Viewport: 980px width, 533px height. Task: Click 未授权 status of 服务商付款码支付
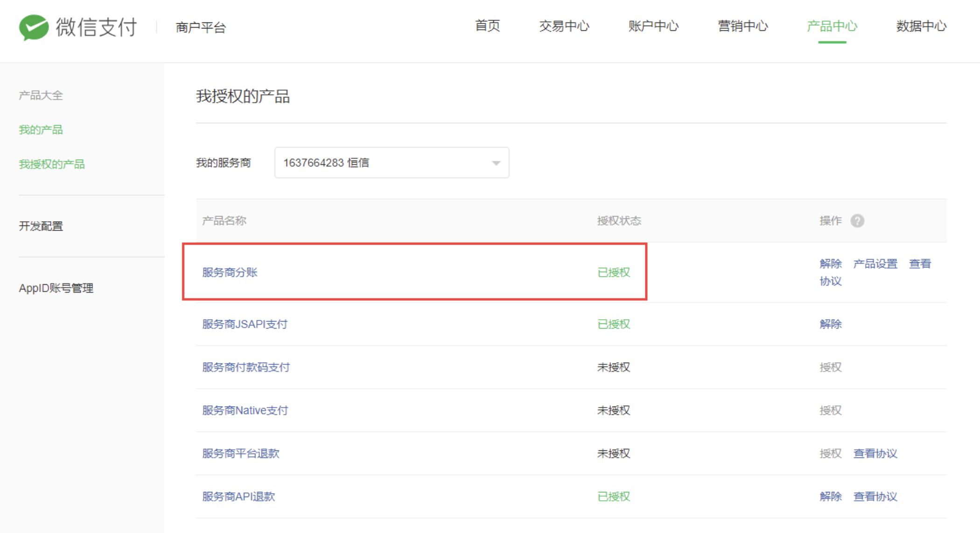pyautogui.click(x=614, y=367)
